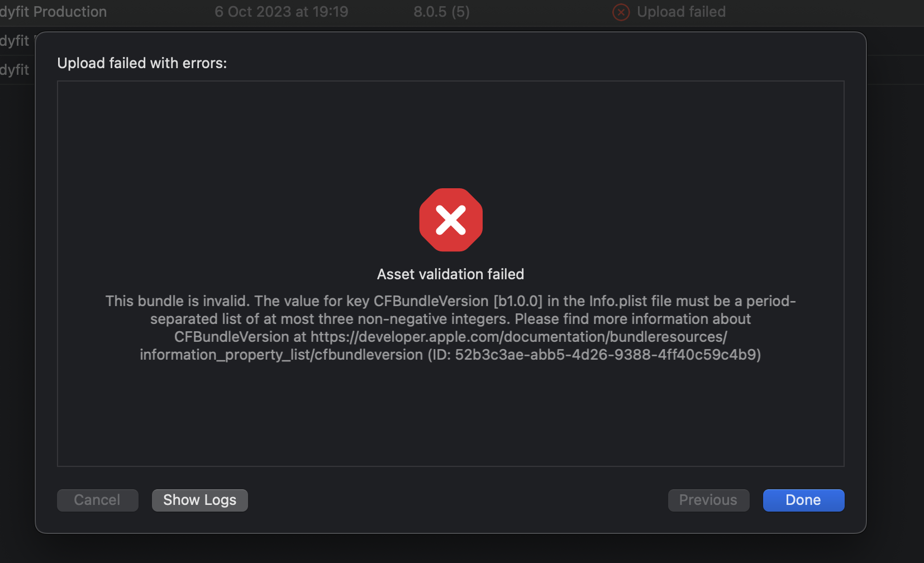Click the "Upload failed" status text
Viewport: 924px width, 563px height.
click(681, 12)
